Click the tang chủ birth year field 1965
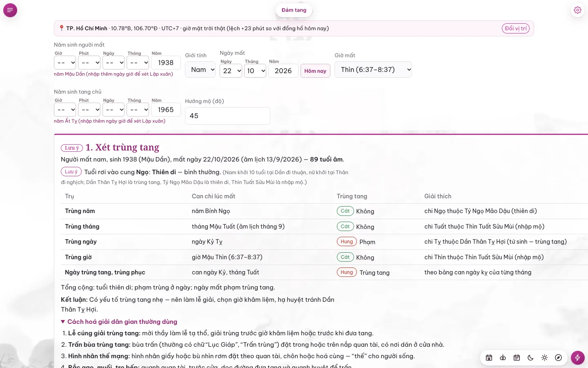Viewport: 588px width, 368px height. pos(166,110)
